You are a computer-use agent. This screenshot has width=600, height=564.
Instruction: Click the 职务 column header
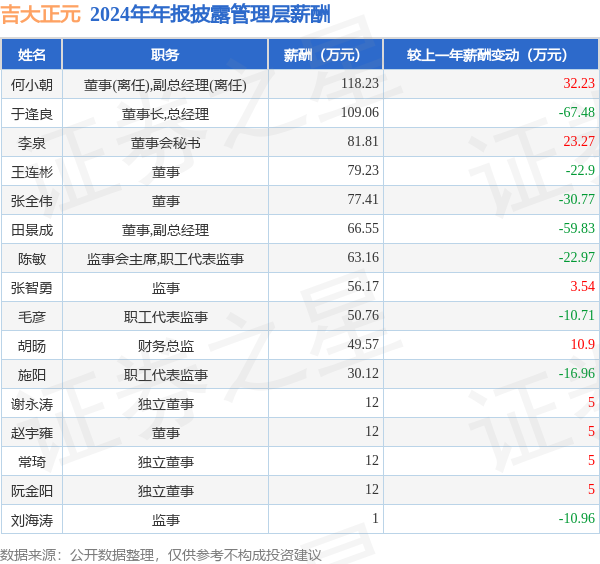165,55
